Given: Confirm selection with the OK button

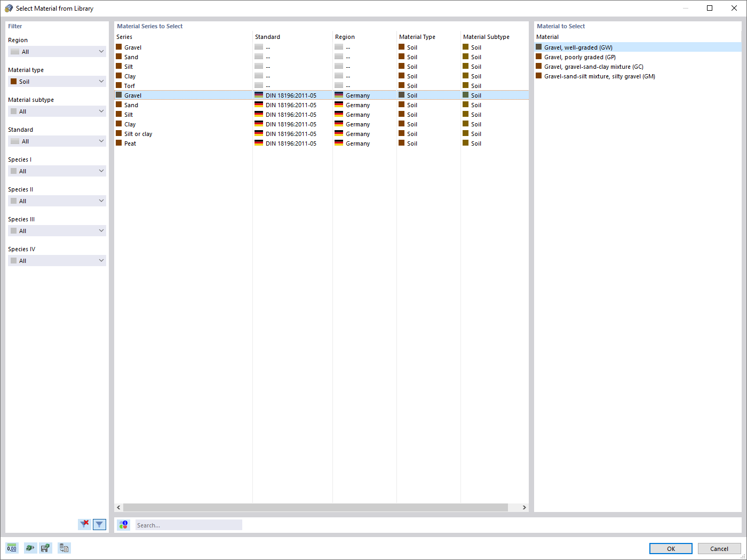Looking at the screenshot, I should pyautogui.click(x=671, y=549).
